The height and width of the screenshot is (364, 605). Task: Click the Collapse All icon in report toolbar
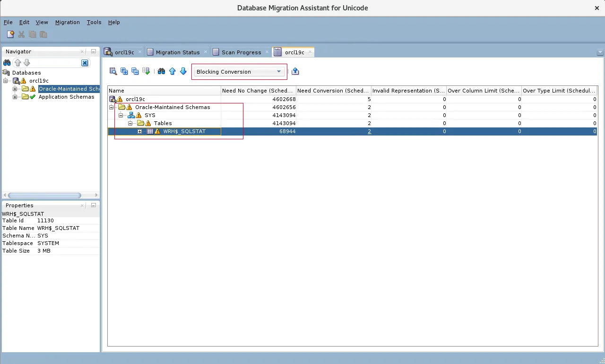click(135, 71)
